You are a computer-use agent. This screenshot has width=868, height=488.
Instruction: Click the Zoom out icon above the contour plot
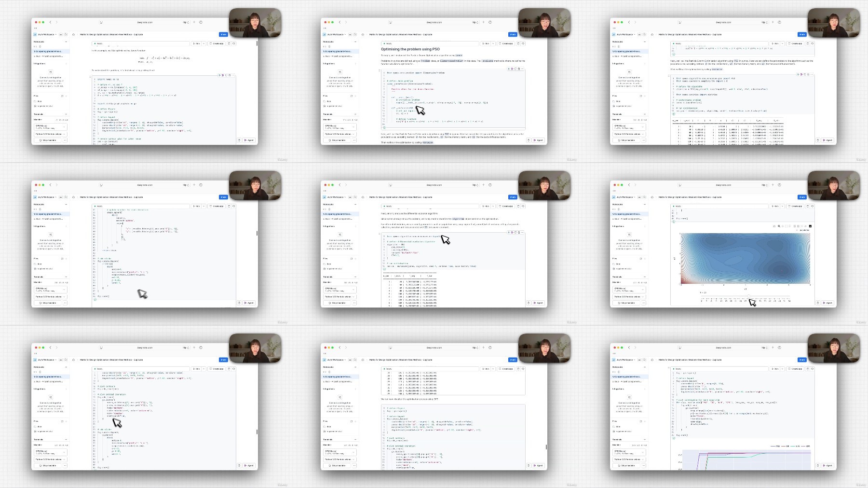(x=798, y=226)
